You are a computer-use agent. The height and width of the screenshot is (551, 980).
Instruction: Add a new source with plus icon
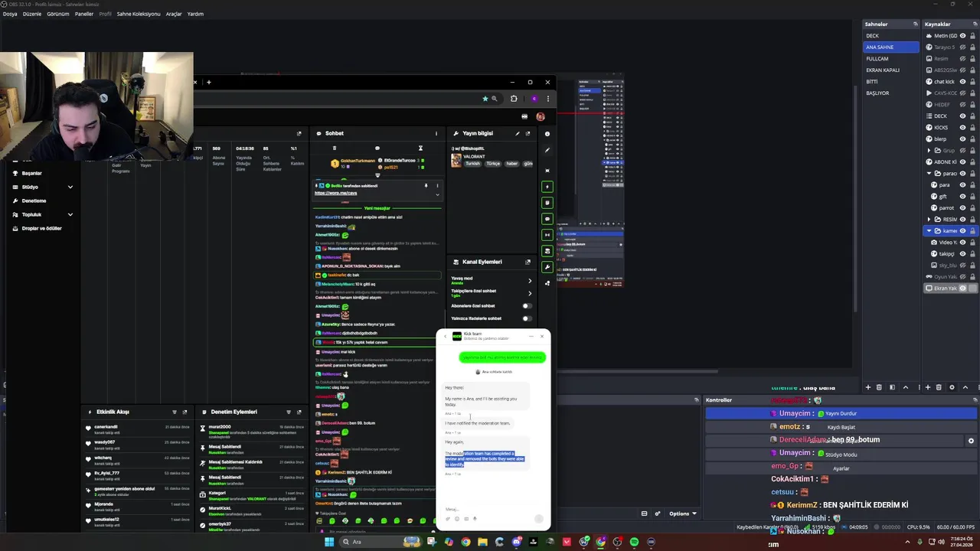(927, 387)
